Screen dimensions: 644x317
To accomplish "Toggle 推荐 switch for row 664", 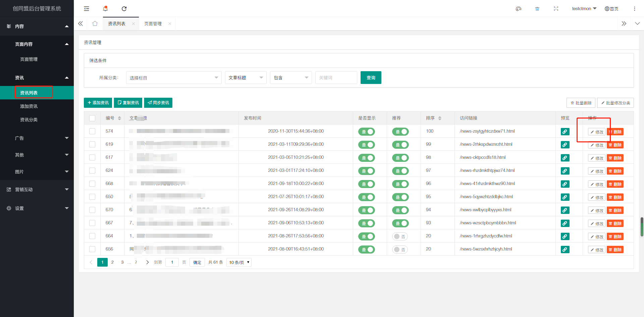I will click(x=400, y=236).
